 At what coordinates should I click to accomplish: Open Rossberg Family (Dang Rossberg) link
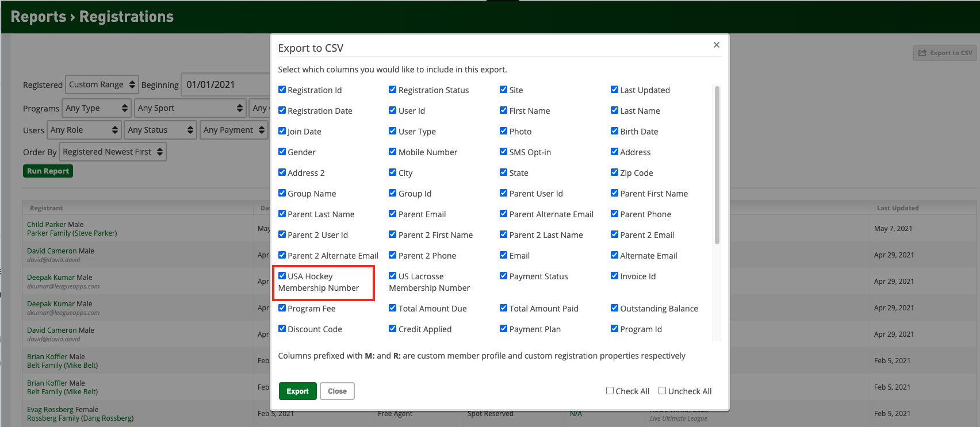[80, 418]
